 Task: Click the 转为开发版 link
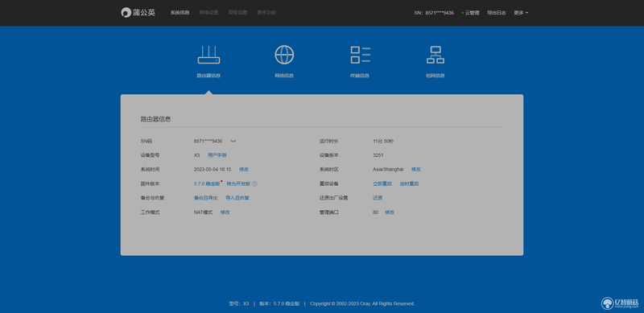click(x=238, y=183)
